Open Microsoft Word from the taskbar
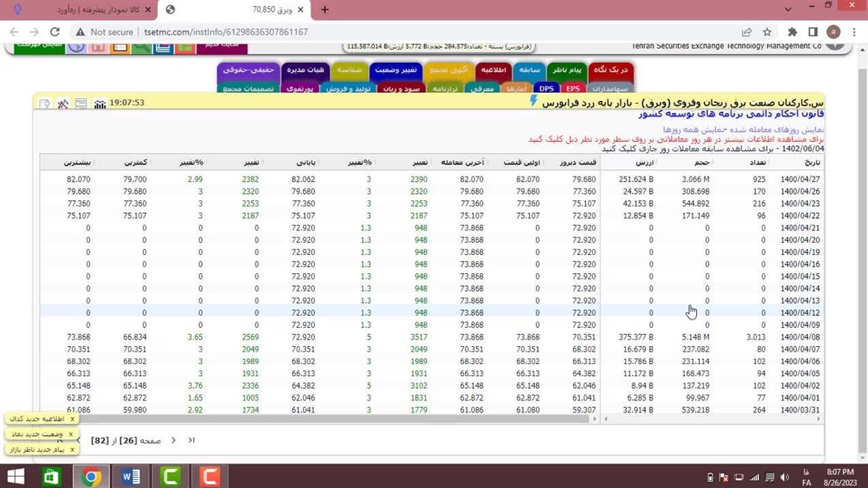Viewport: 868px width, 488px height. point(131,477)
